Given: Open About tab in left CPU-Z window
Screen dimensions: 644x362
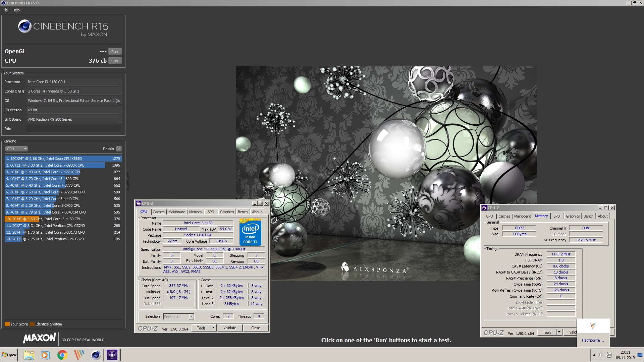Looking at the screenshot, I should 257,212.
